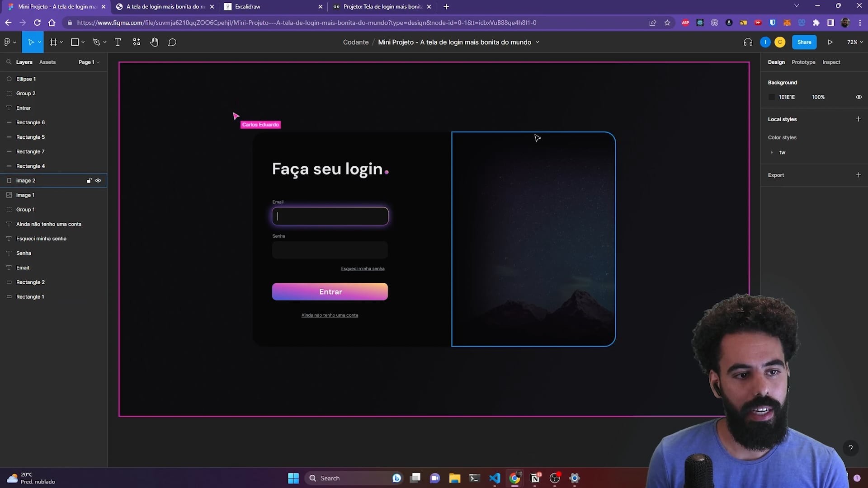Select the Frame tool in toolbar
This screenshot has height=488, width=868.
coord(53,42)
